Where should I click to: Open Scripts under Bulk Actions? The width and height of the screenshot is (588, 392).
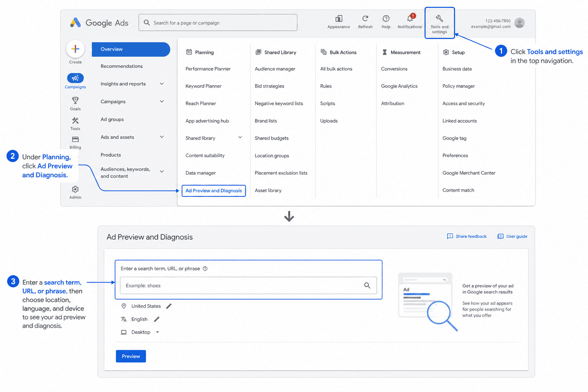[x=328, y=103]
